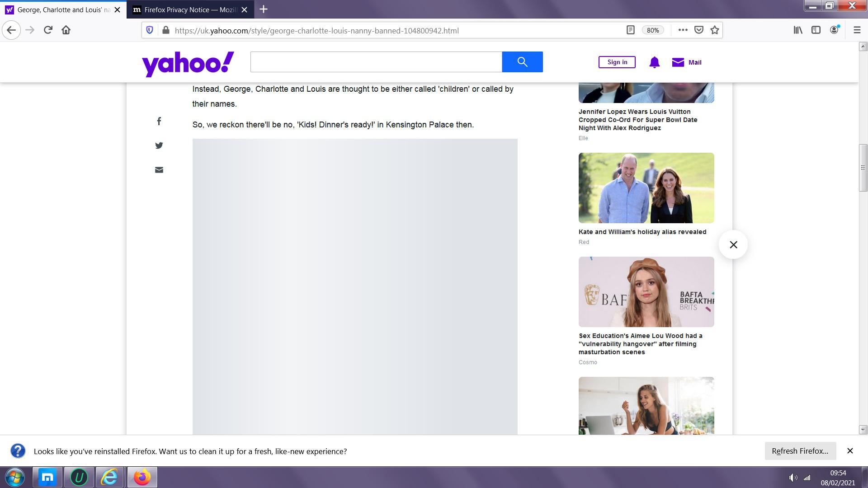868x488 pixels.
Task: Save page to Pocket
Action: [x=698, y=30]
